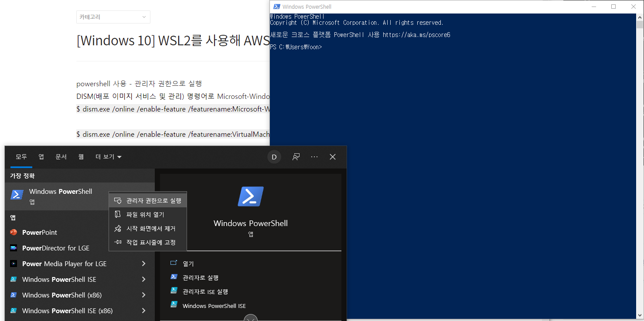Image resolution: width=644 pixels, height=321 pixels.
Task: Click the scroll-up arrow in PowerShell window
Action: point(640,17)
